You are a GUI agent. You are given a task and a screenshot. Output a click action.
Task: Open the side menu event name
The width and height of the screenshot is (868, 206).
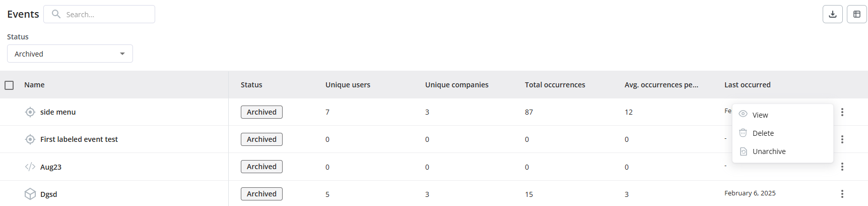pos(58,112)
